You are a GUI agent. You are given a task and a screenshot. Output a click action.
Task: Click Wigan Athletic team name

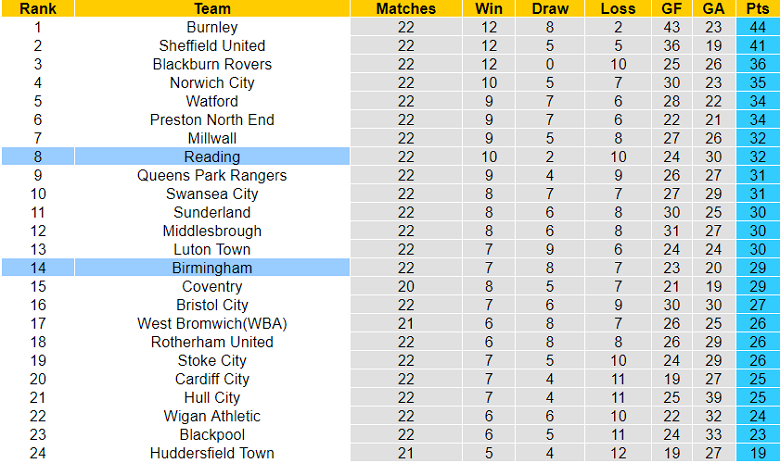[212, 416]
